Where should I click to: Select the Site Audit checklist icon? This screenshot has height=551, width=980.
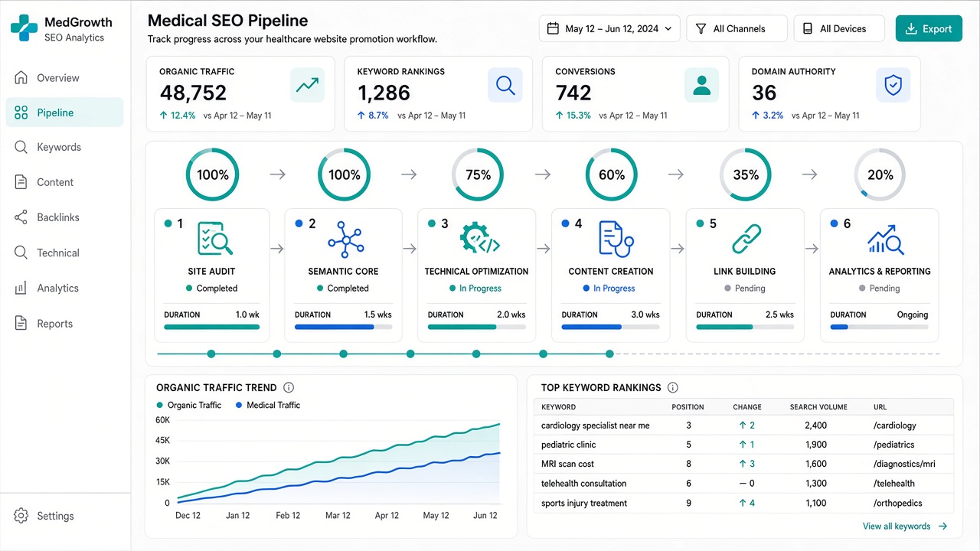[x=214, y=238]
